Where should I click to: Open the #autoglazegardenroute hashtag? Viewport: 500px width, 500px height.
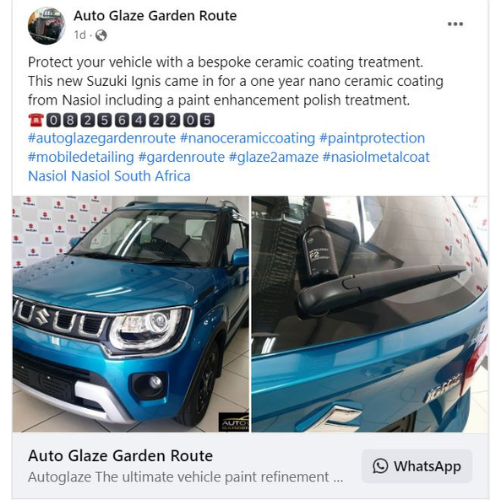[102, 139]
